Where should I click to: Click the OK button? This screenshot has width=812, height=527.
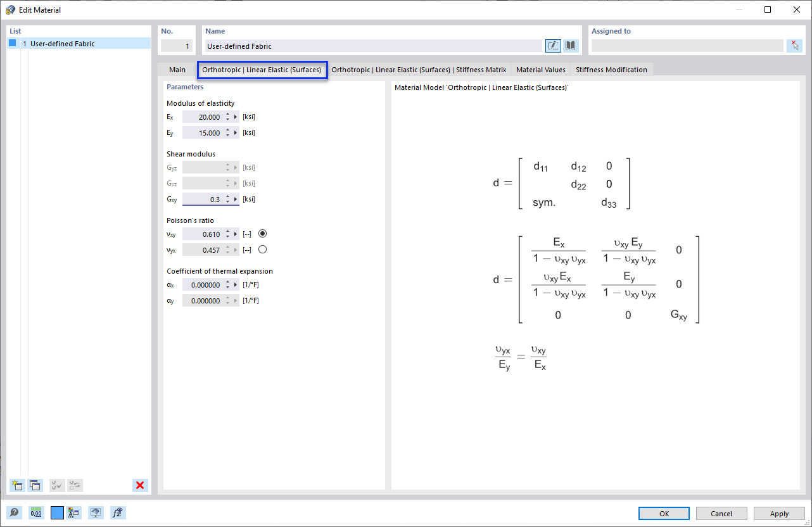(x=664, y=514)
